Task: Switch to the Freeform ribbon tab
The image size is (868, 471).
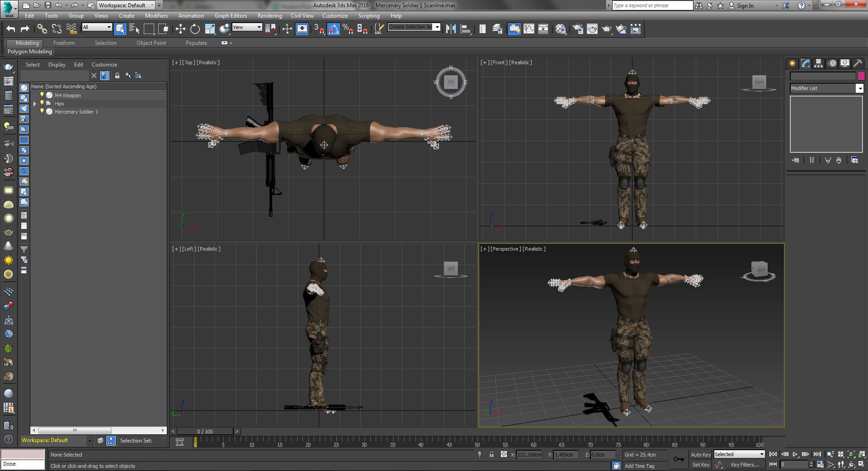Action: coord(64,43)
